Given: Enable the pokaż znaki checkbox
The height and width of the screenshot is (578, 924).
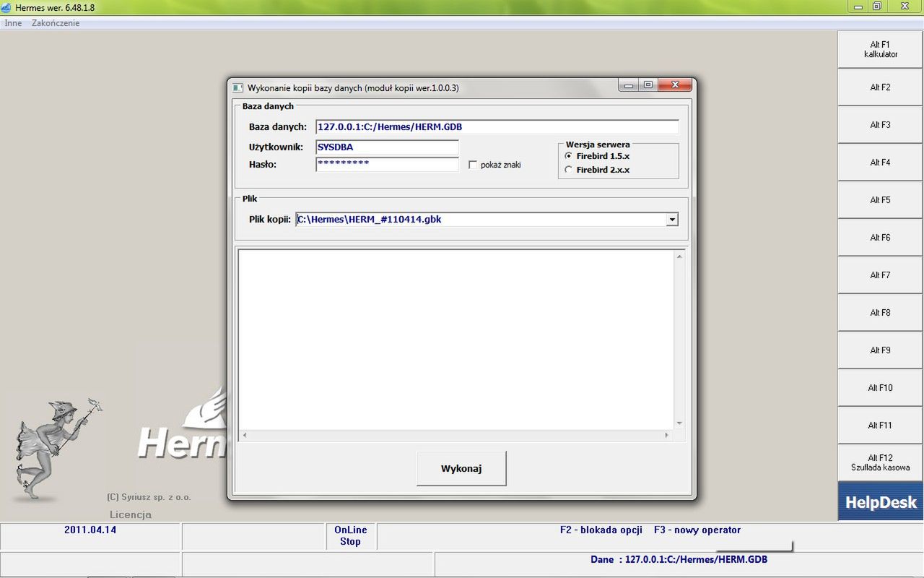Looking at the screenshot, I should coord(473,165).
